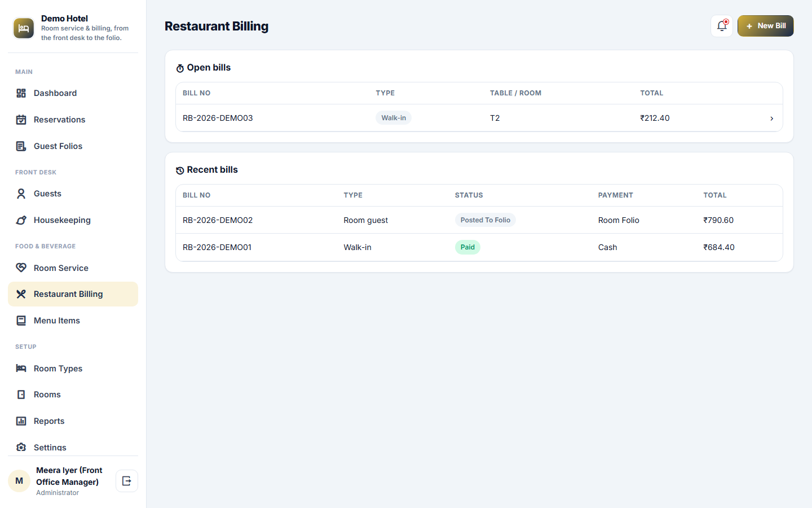Click the Menu Items book icon

click(x=21, y=321)
